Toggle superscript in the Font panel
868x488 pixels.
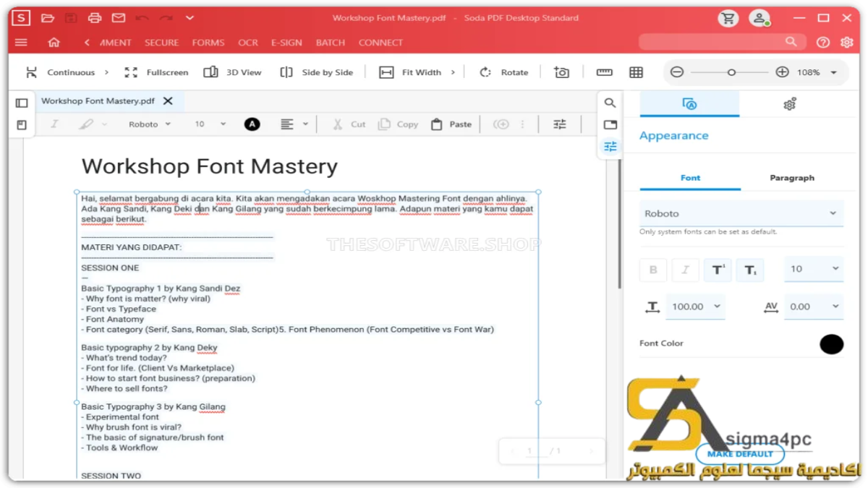pyautogui.click(x=718, y=270)
